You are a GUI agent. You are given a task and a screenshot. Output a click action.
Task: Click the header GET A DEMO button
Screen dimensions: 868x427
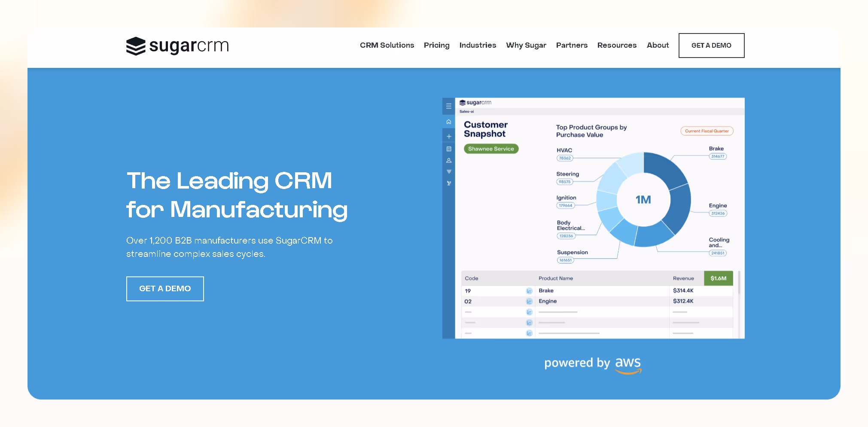click(711, 46)
